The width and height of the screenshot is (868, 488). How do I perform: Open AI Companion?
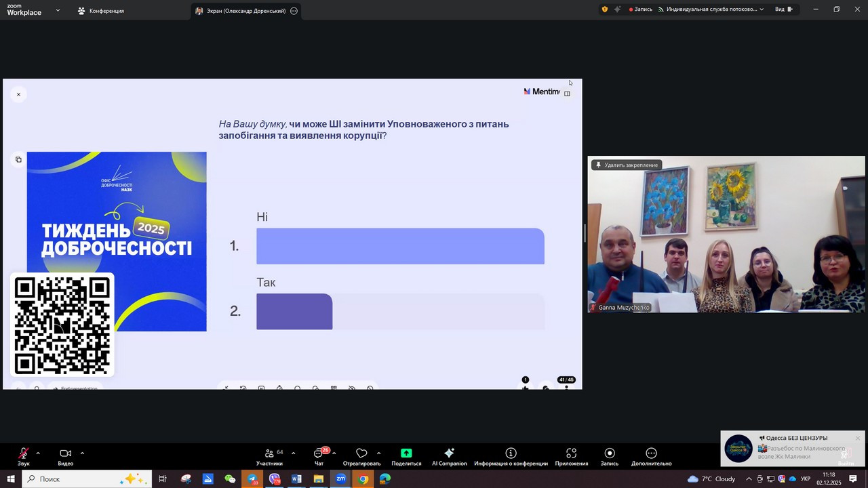(449, 457)
